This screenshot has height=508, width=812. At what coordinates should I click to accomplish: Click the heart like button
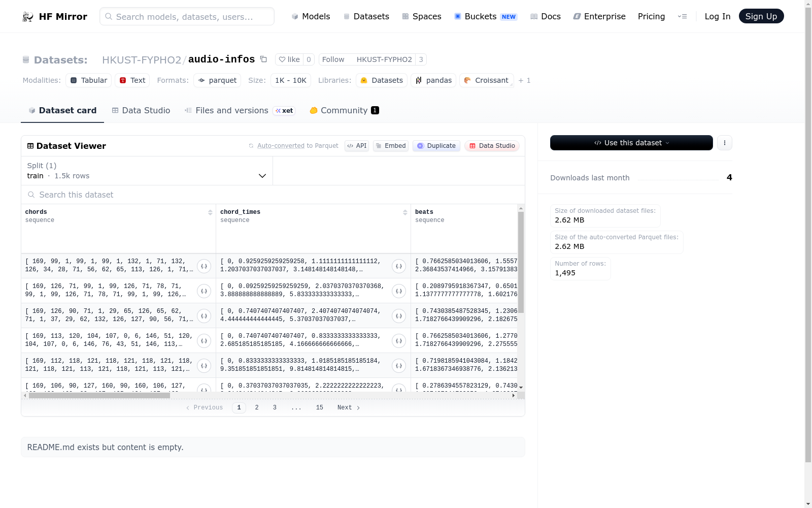289,59
